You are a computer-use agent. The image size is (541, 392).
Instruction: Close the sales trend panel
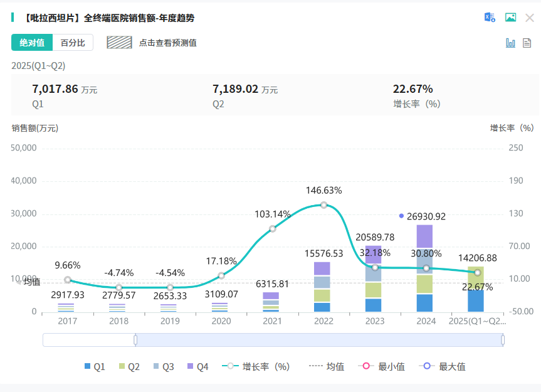click(x=530, y=18)
